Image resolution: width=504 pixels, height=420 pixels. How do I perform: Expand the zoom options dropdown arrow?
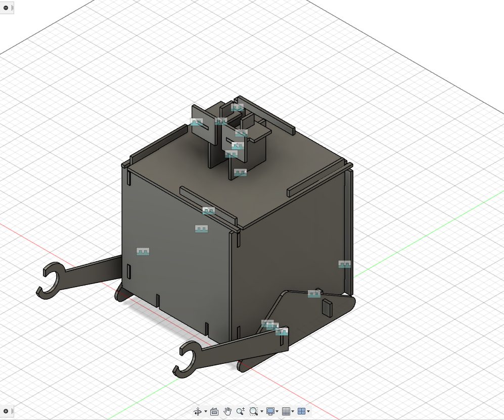pyautogui.click(x=262, y=411)
